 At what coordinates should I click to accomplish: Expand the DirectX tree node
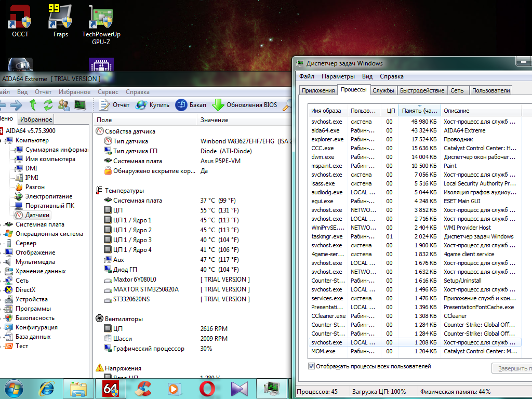[1, 290]
